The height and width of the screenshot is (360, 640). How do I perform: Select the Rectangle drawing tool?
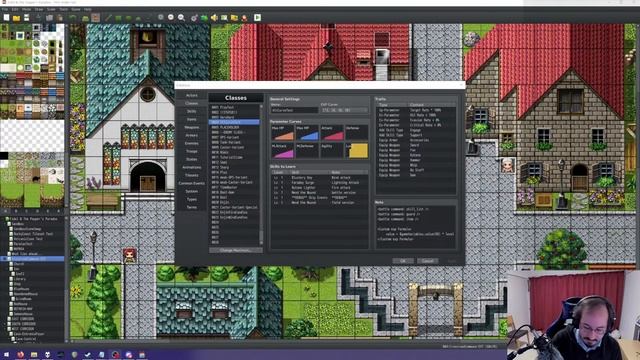click(118, 18)
